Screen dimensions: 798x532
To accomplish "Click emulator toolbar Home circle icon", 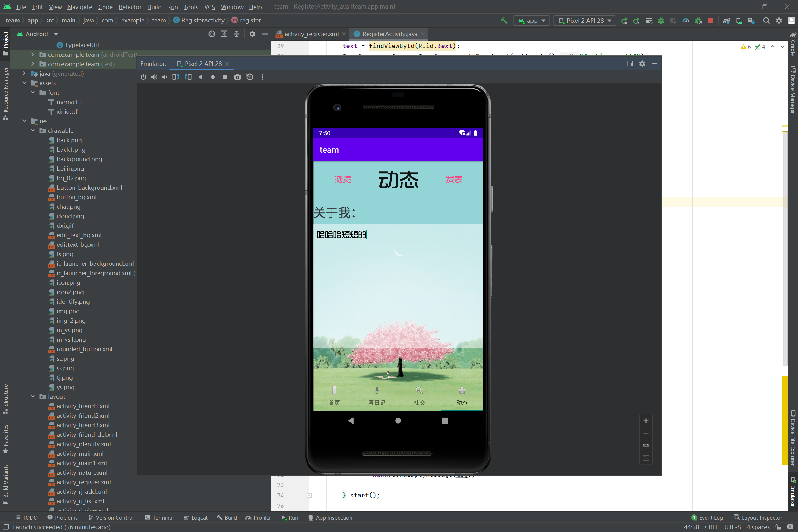I will pos(213,77).
